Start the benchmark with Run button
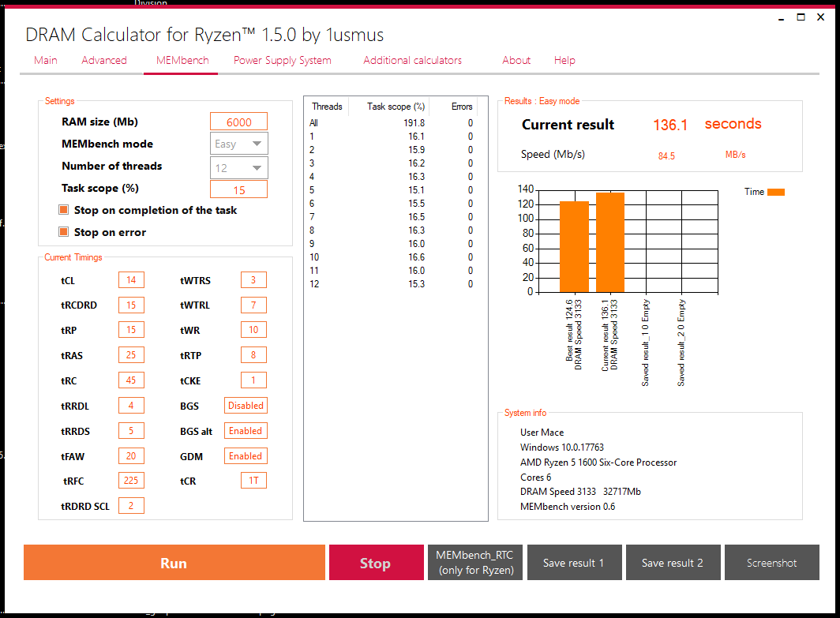 (x=174, y=562)
